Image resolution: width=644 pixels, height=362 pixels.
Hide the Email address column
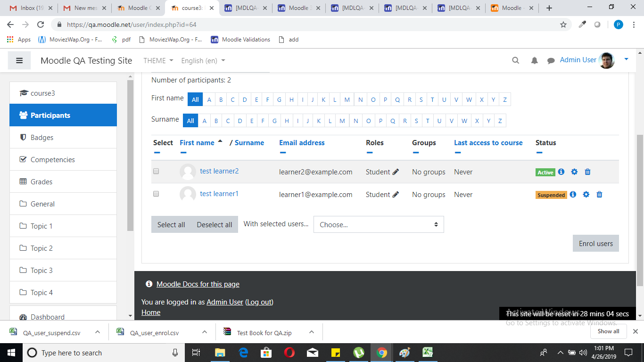coord(283,153)
